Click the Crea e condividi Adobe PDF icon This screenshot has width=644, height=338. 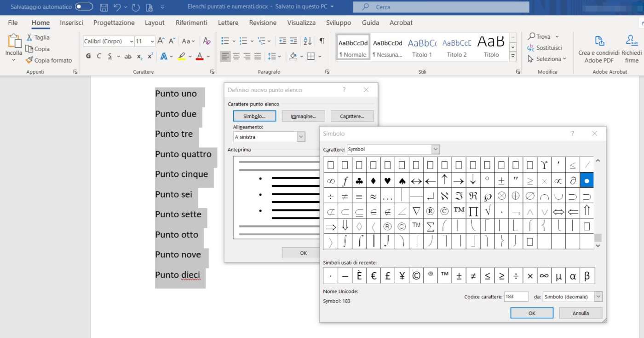click(x=599, y=41)
